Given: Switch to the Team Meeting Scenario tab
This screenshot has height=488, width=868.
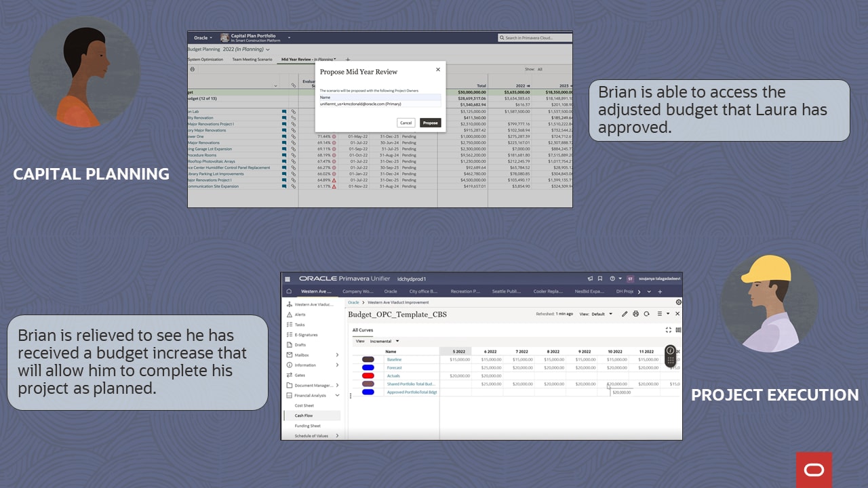Looking at the screenshot, I should (252, 60).
